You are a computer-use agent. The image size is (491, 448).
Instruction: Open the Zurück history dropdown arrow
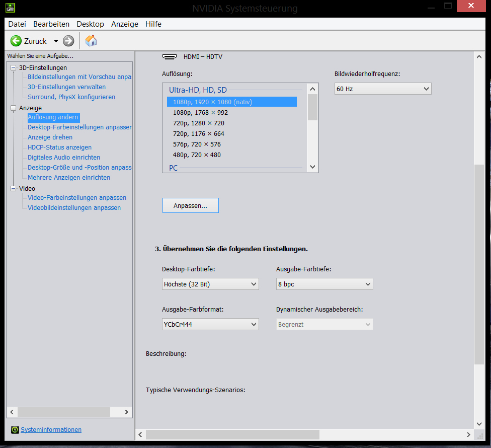(x=56, y=41)
